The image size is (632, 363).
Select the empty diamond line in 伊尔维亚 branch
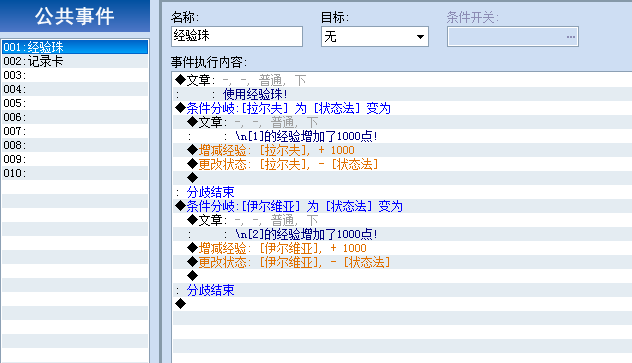(402, 276)
